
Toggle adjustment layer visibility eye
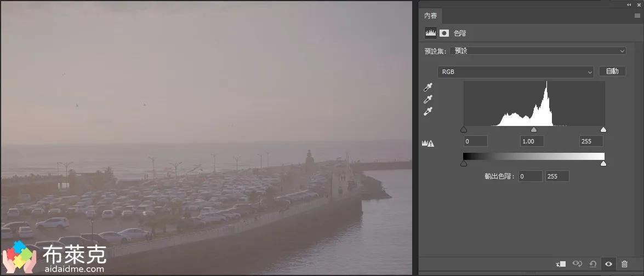coord(608,264)
